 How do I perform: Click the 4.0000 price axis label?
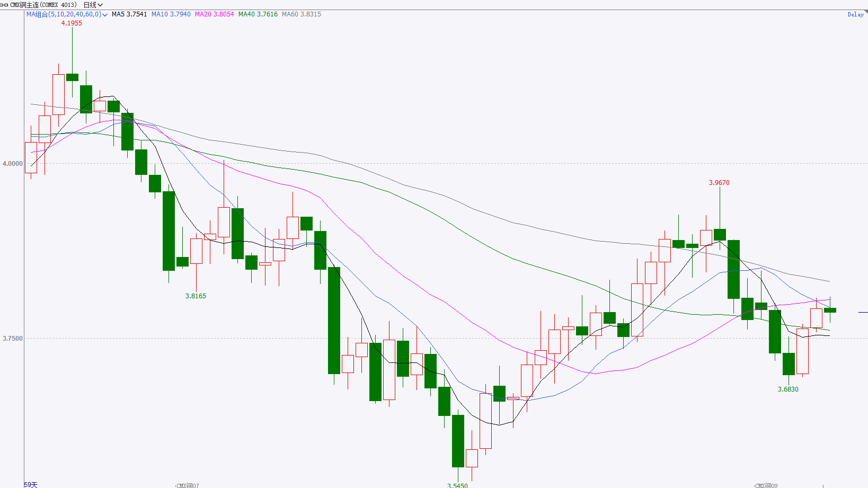(x=13, y=164)
